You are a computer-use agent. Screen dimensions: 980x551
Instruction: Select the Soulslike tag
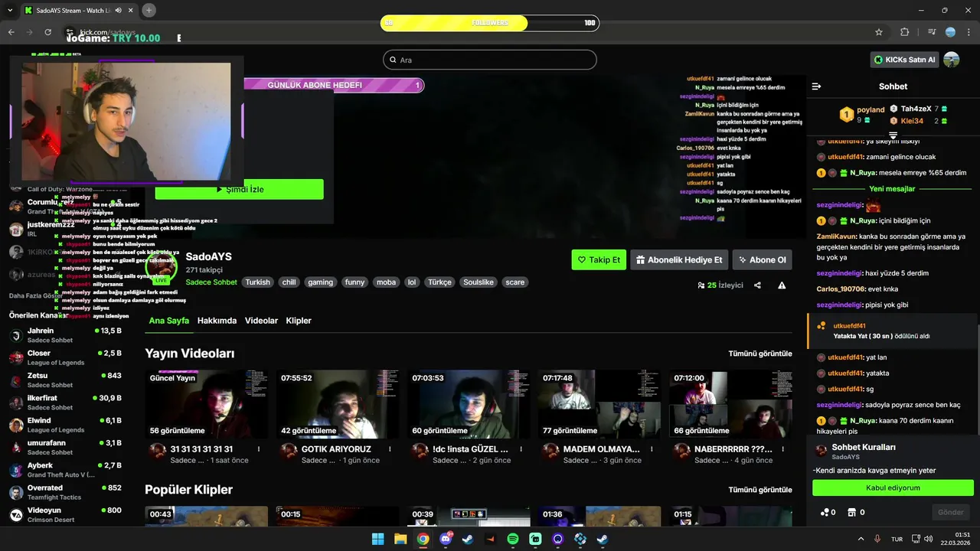479,282
